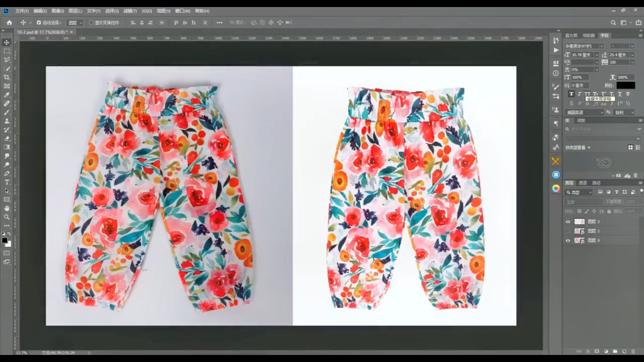Switch to the 调整 tab

(x=581, y=121)
